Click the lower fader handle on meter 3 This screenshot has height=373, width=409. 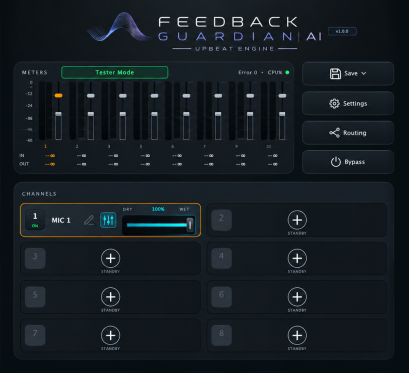point(123,114)
